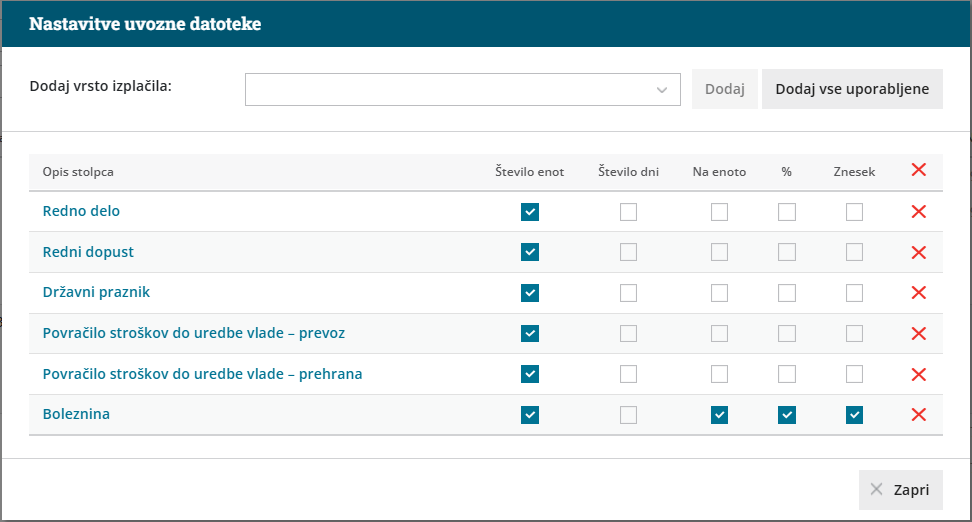This screenshot has height=522, width=972.
Task: Remove the Redno delo row
Action: [919, 212]
